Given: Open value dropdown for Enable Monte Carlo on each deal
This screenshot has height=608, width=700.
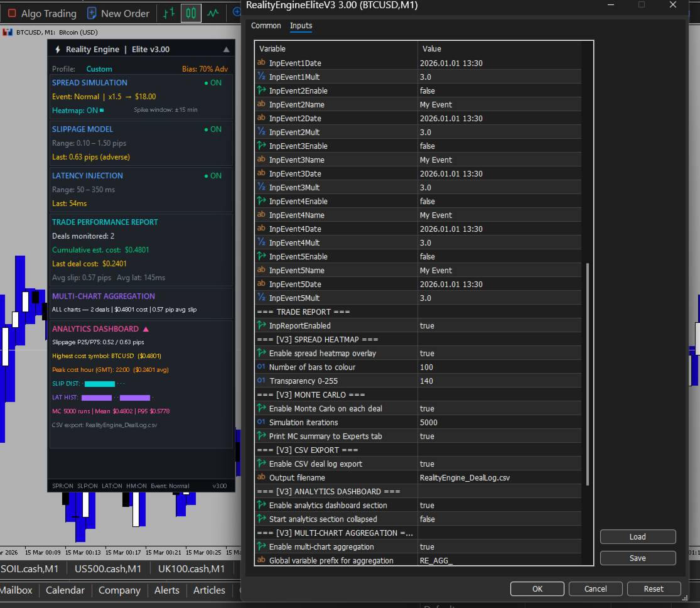Looking at the screenshot, I should (499, 408).
